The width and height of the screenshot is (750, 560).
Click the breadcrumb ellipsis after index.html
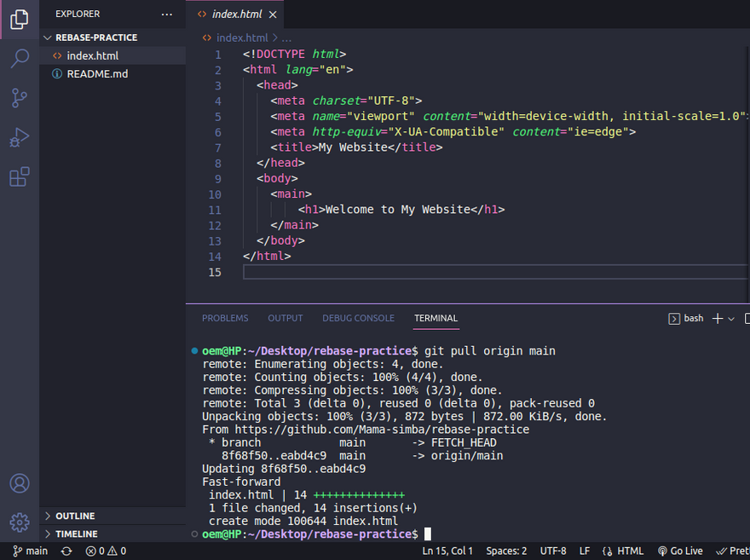[x=286, y=38]
